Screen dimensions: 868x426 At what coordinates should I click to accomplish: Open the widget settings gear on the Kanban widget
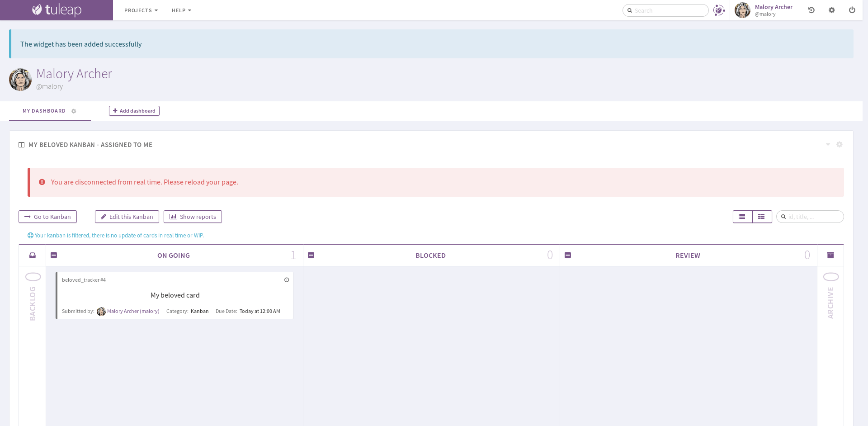click(x=840, y=144)
